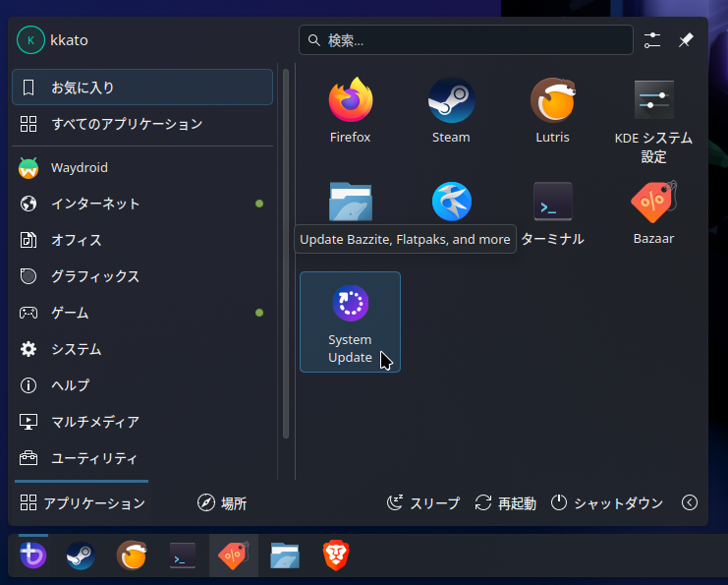This screenshot has height=585, width=728.
Task: Open Steam from the taskbar
Action: [x=81, y=556]
